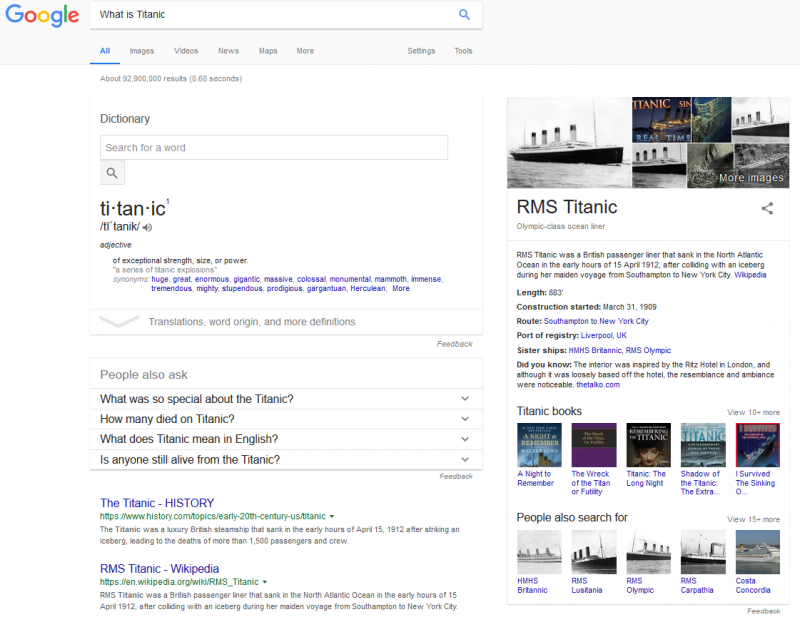This screenshot has width=800, height=617.
Task: Open 'I Survived The Sinking' book cover
Action: click(758, 445)
